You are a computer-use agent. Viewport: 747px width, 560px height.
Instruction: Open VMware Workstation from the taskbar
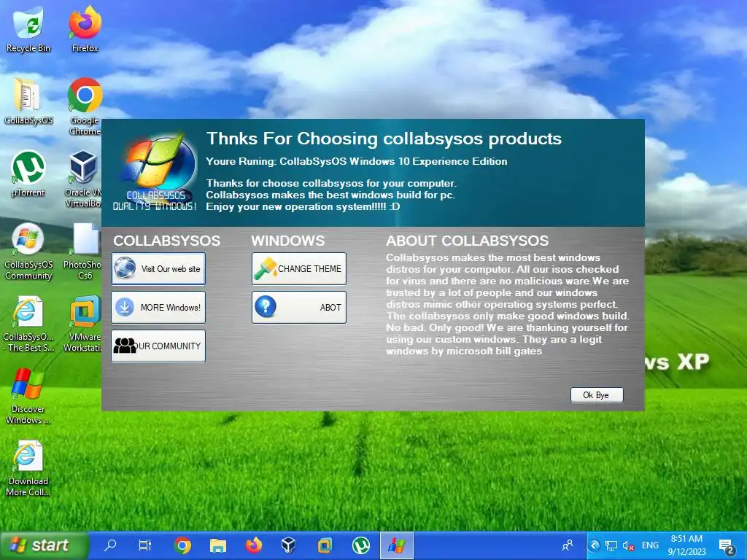325,545
